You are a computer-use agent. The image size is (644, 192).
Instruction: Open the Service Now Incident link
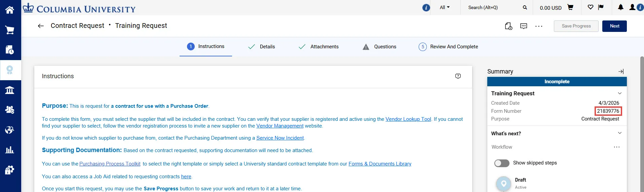[x=280, y=138]
